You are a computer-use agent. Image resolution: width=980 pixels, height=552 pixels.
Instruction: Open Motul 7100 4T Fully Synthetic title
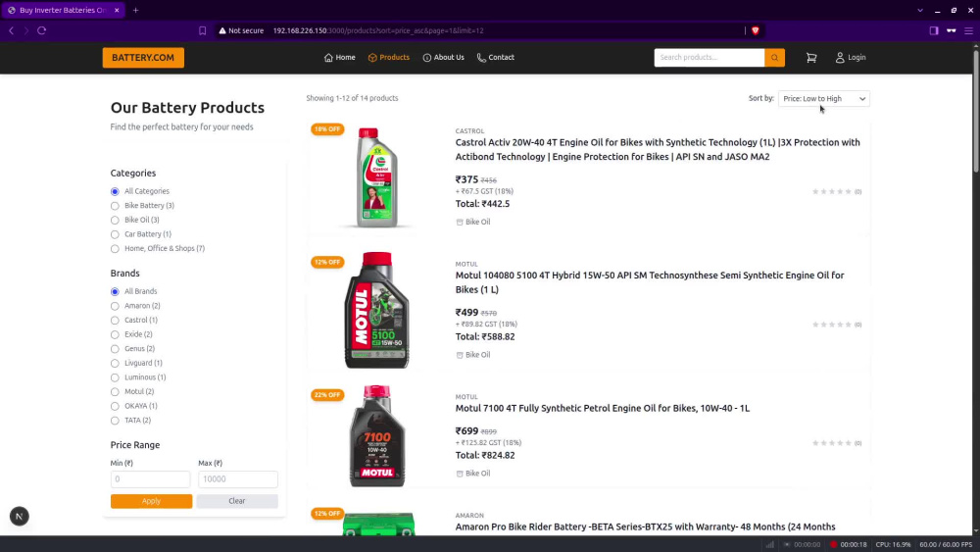click(602, 408)
